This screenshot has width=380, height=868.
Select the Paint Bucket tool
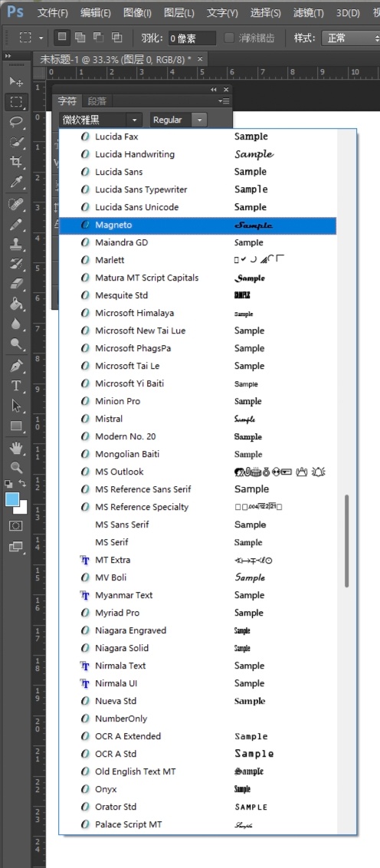click(x=16, y=304)
